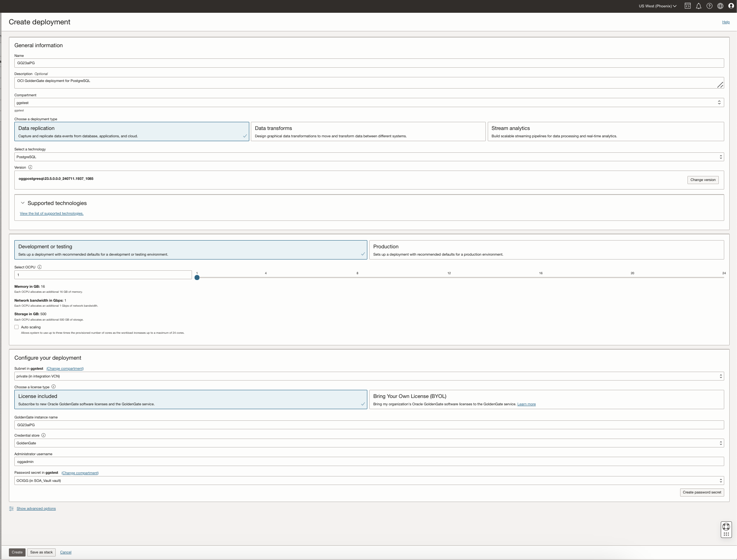Click the OCPU slider track at 12
This screenshot has height=560, width=737.
tap(449, 277)
